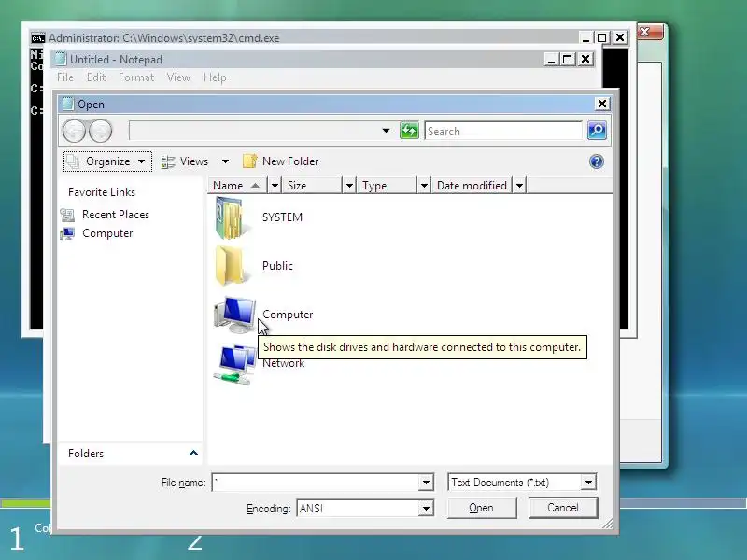Minimize the cmd.exe window
This screenshot has width=747, height=560.
(x=585, y=37)
